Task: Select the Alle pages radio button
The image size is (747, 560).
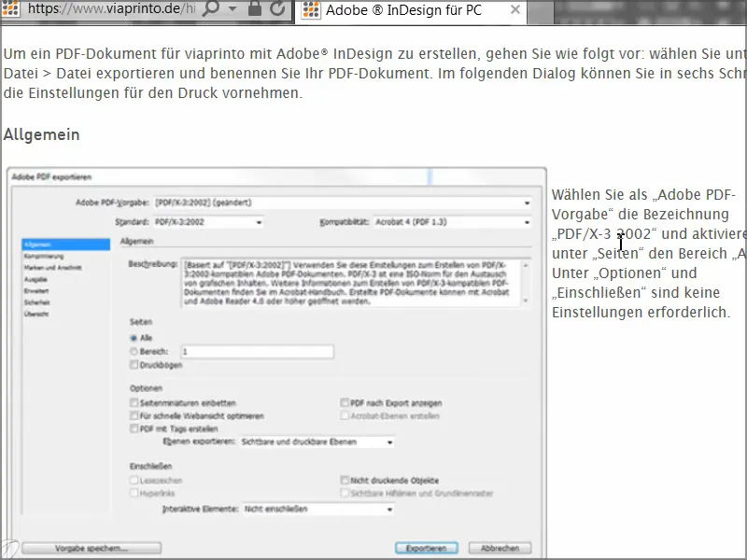Action: 134,338
